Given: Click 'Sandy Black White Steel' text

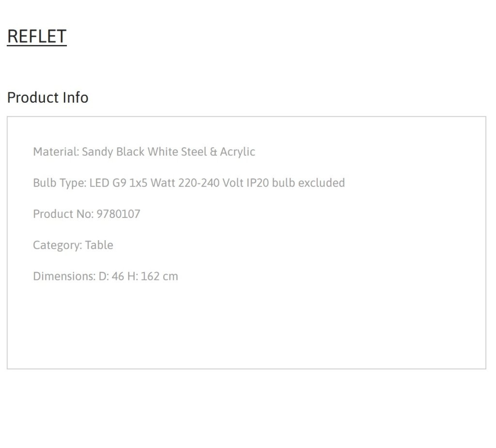Looking at the screenshot, I should tap(144, 152).
